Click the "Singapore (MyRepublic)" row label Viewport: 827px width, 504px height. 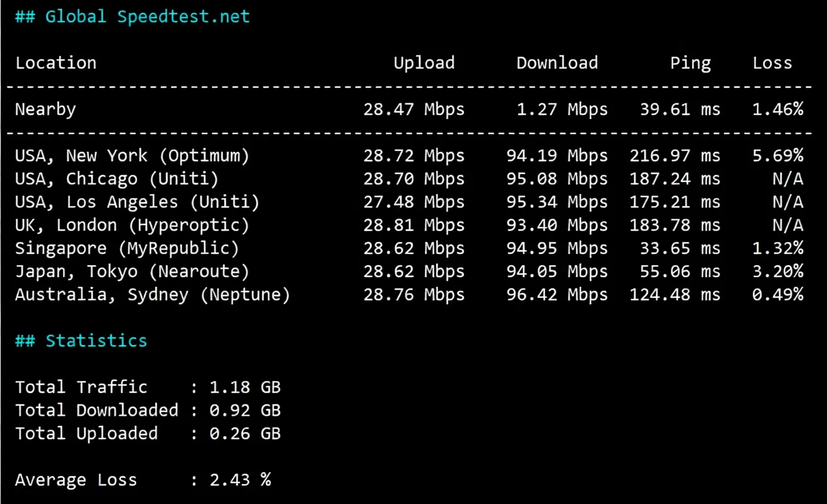click(127, 248)
